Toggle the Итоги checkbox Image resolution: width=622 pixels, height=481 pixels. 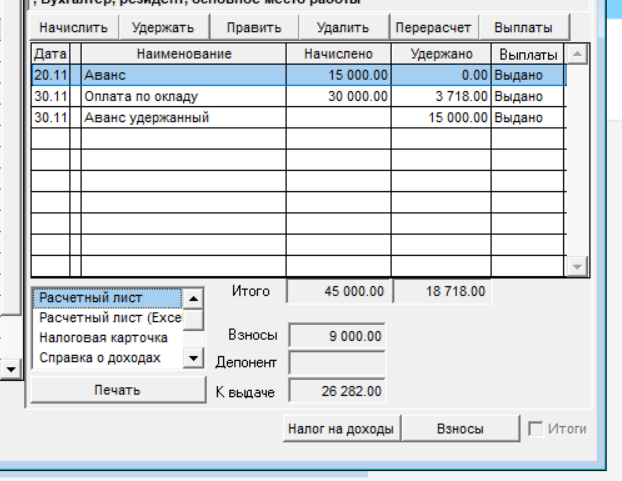tap(536, 429)
